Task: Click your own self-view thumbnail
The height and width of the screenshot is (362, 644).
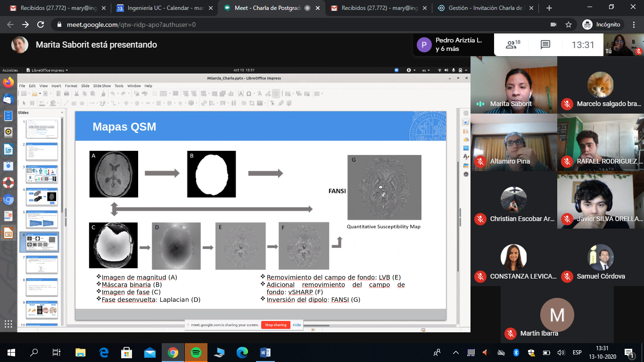Action: click(625, 45)
